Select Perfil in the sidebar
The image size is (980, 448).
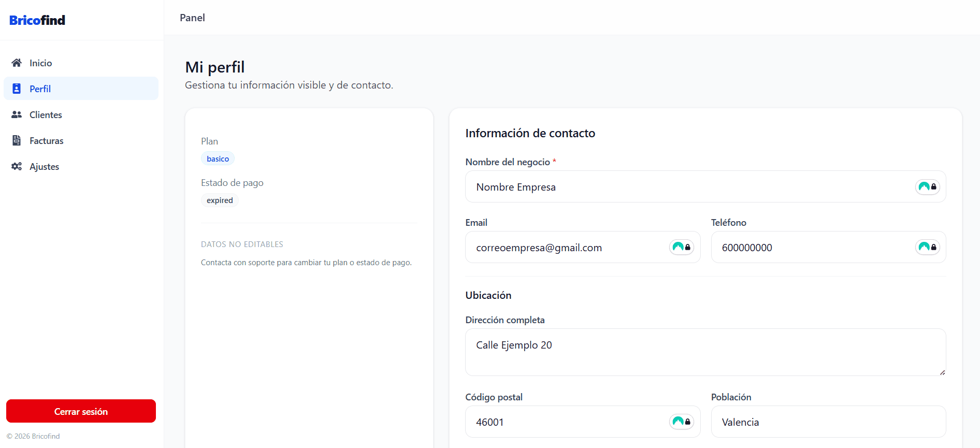coord(81,89)
